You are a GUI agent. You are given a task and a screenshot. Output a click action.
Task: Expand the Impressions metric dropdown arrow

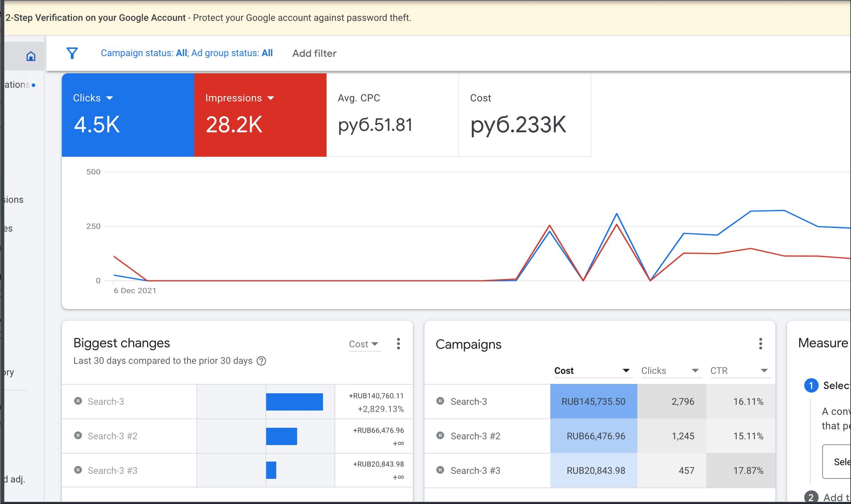[x=271, y=98]
